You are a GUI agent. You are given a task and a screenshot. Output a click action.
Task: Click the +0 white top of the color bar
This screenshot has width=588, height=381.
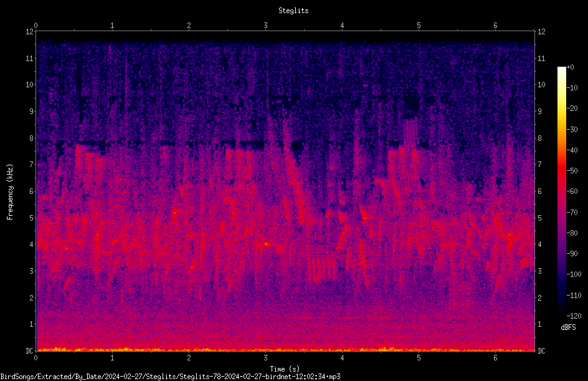(562, 68)
